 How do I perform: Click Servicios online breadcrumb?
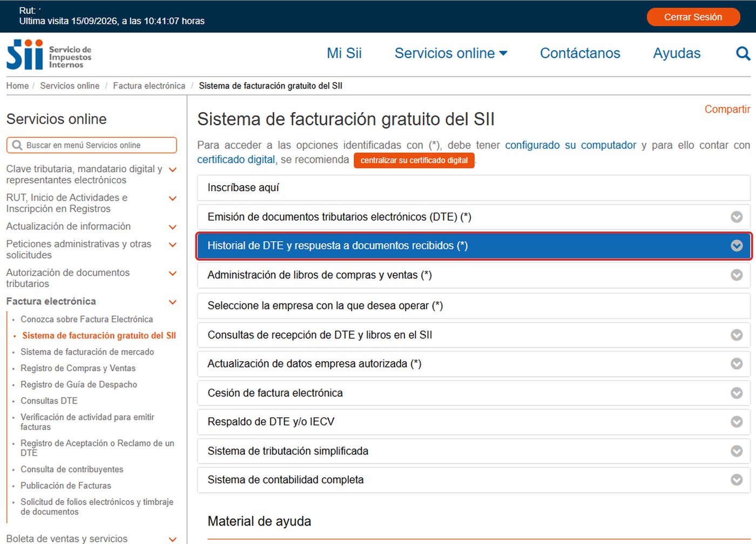click(70, 86)
